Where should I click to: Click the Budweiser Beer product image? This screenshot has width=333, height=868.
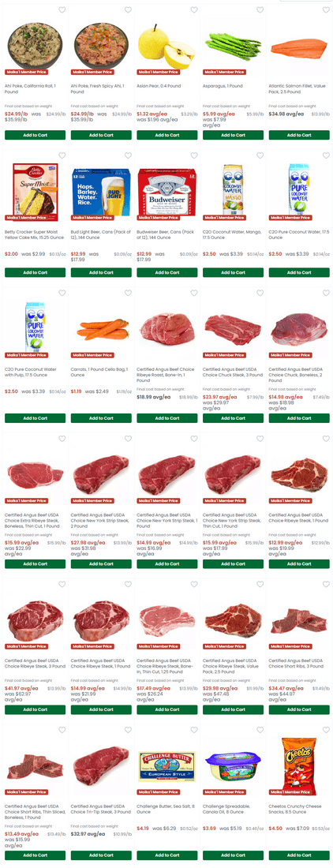pyautogui.click(x=167, y=191)
